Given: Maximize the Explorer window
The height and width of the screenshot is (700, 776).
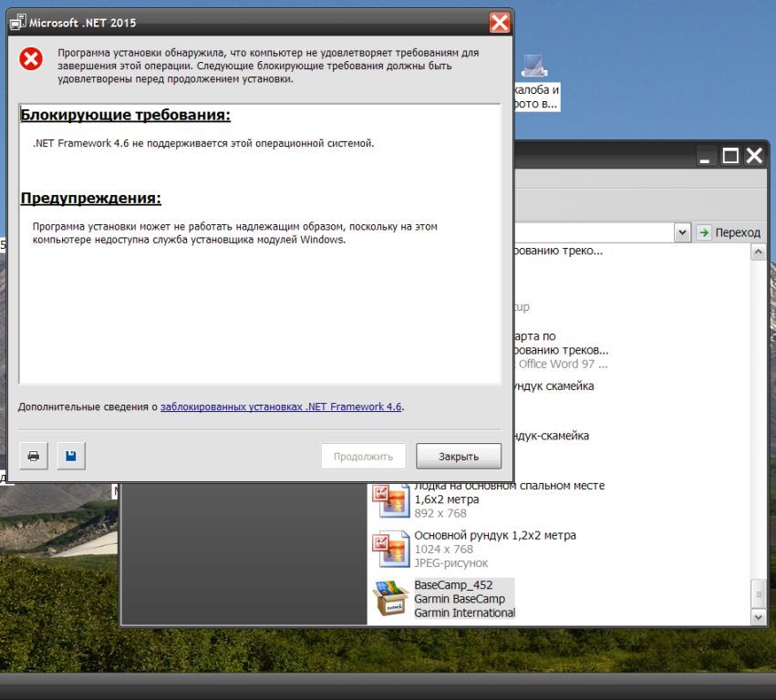Looking at the screenshot, I should [730, 157].
